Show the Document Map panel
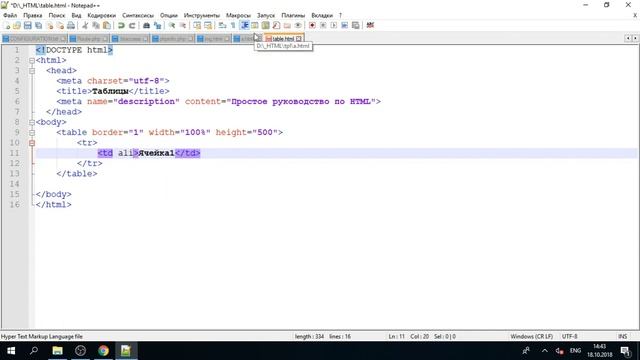The width and height of the screenshot is (640, 360). tap(265, 25)
